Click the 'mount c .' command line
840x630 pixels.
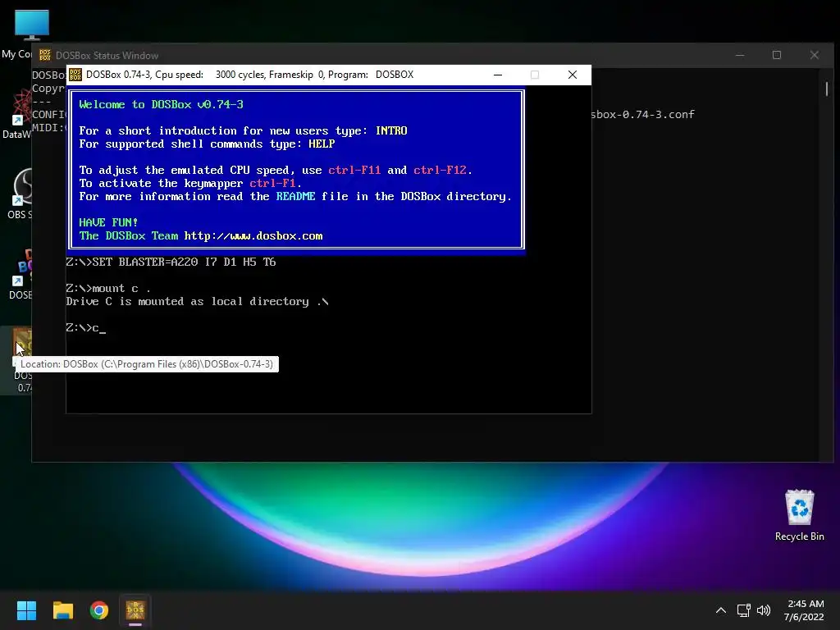[108, 288]
